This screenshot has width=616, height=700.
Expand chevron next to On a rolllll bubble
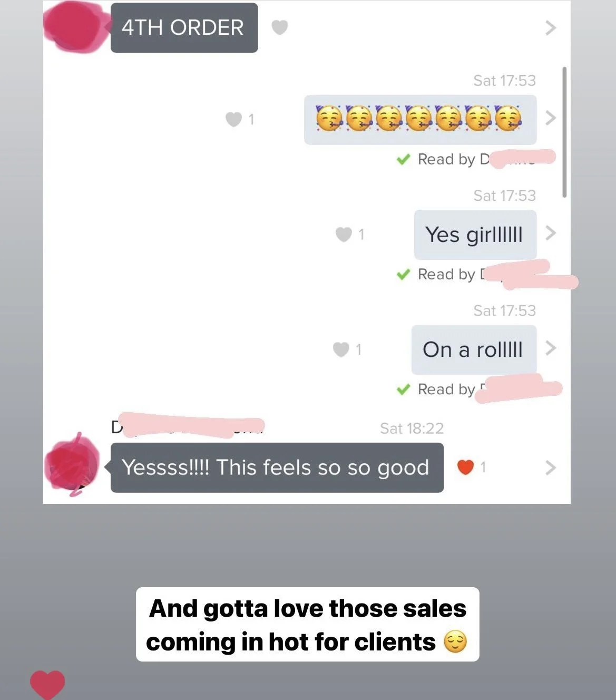point(551,348)
